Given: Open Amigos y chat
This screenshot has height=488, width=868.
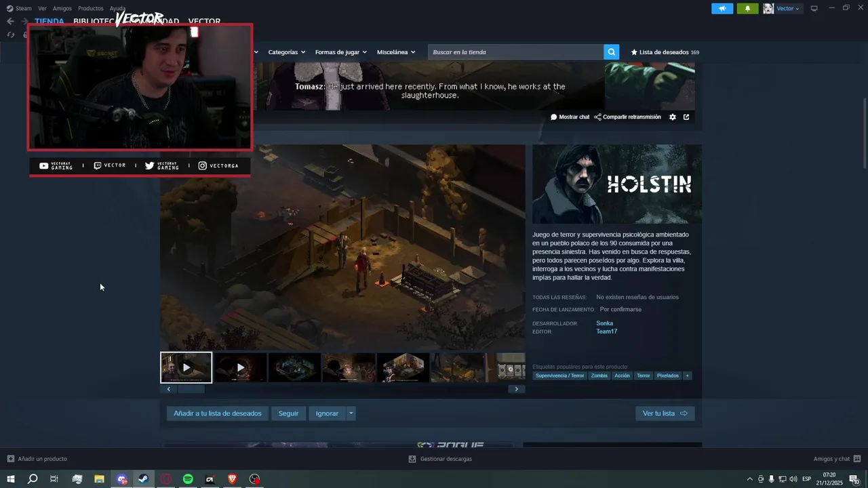Looking at the screenshot, I should (x=837, y=459).
